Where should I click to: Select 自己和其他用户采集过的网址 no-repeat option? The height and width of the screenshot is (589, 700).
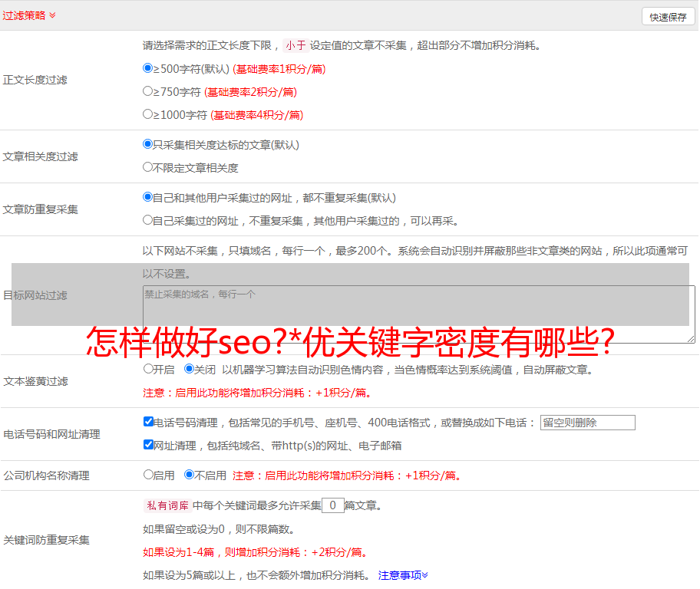click(148, 197)
